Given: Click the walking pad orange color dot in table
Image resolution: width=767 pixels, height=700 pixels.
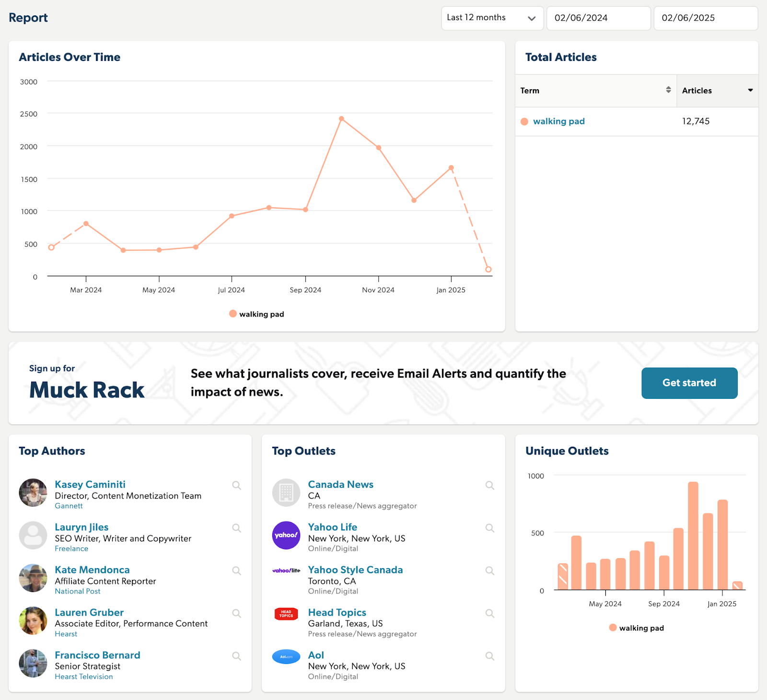Looking at the screenshot, I should point(524,122).
